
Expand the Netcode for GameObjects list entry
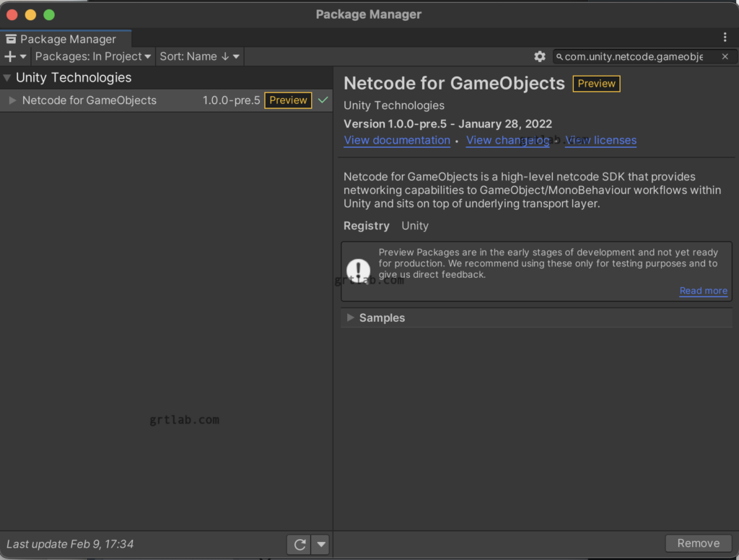pyautogui.click(x=12, y=100)
